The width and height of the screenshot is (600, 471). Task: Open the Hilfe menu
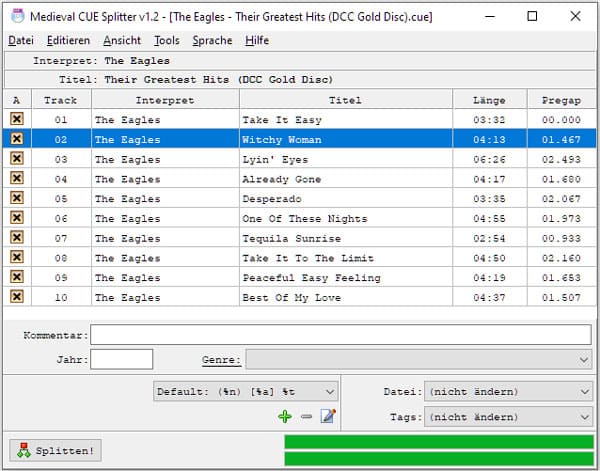(x=257, y=40)
